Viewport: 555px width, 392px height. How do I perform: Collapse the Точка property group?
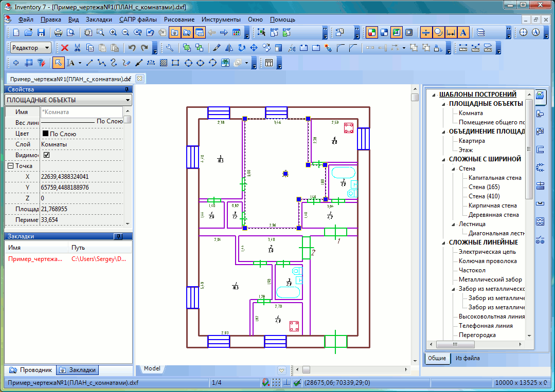pyautogui.click(x=10, y=166)
